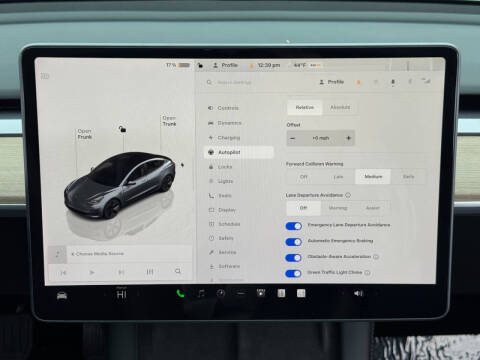Tap the unlock padlock above the car
Image resolution: width=480 pixels, height=360 pixels.
click(122, 129)
